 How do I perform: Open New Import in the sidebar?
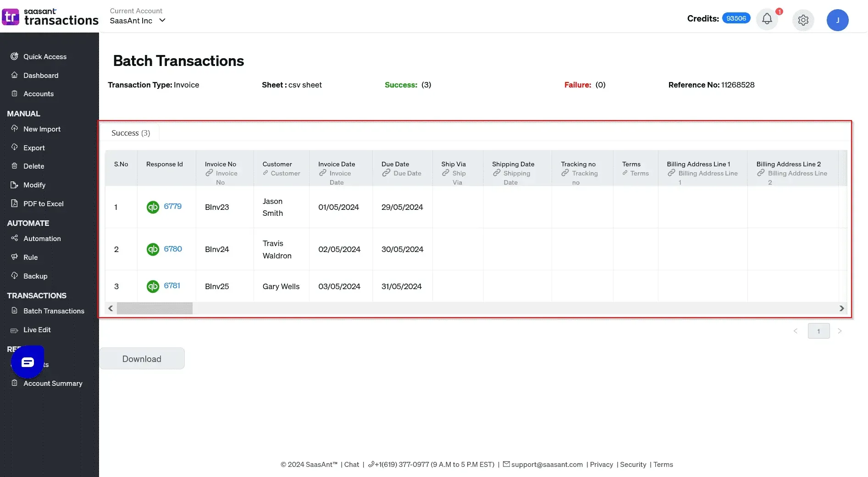tap(42, 129)
